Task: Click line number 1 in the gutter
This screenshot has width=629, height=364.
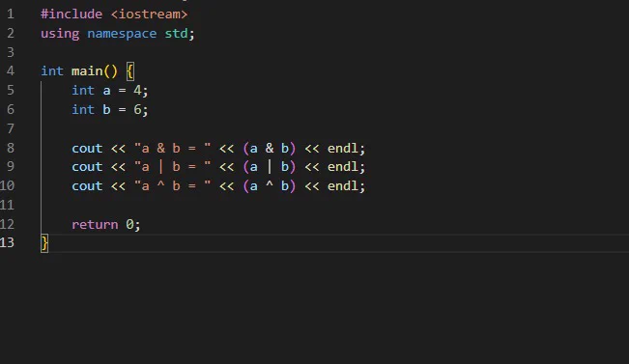Action: coord(11,14)
